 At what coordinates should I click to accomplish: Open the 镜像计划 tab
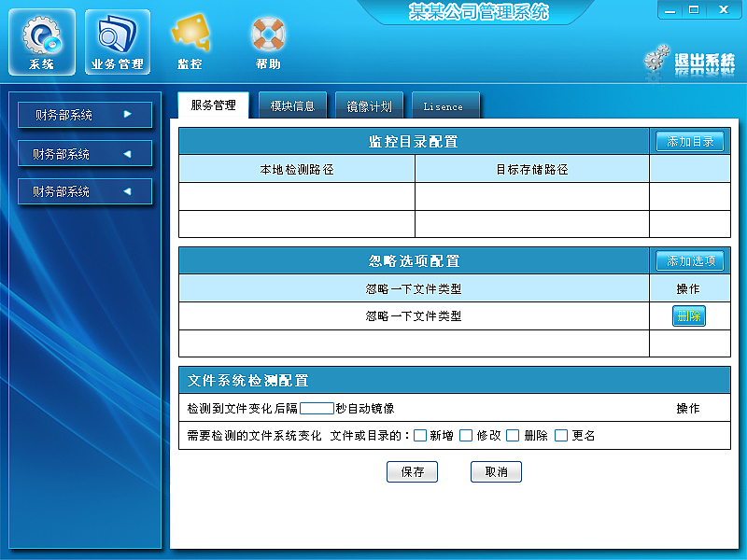(x=369, y=105)
